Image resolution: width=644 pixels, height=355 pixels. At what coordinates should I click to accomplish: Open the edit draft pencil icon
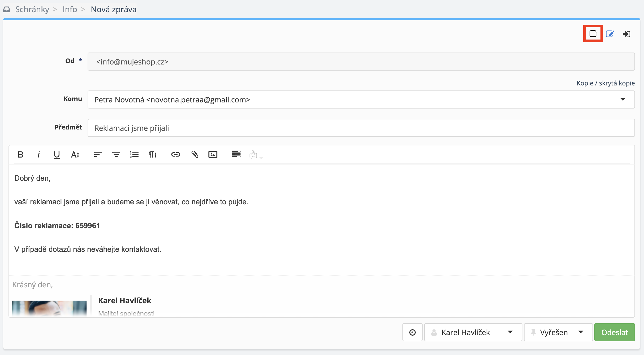click(x=610, y=34)
